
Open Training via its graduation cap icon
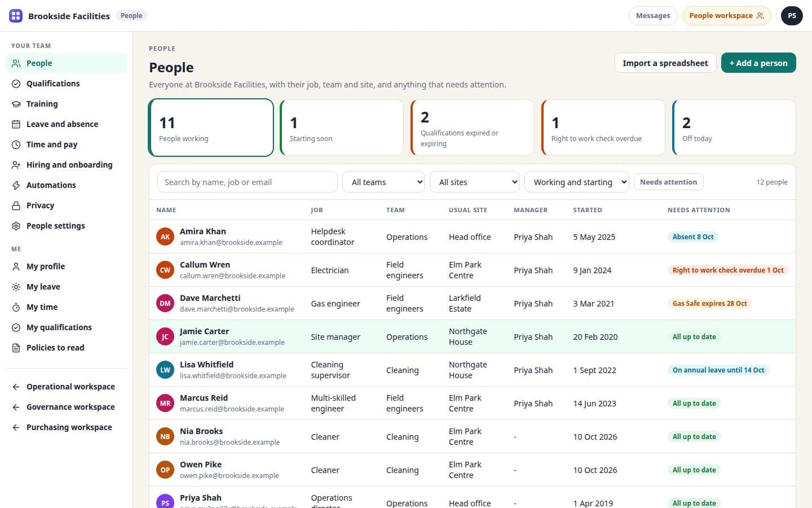coord(16,104)
